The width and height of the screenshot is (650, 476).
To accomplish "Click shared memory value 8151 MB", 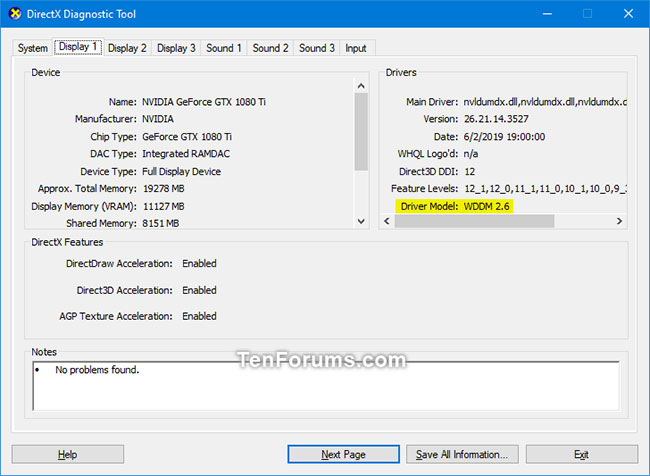I will coord(160,223).
